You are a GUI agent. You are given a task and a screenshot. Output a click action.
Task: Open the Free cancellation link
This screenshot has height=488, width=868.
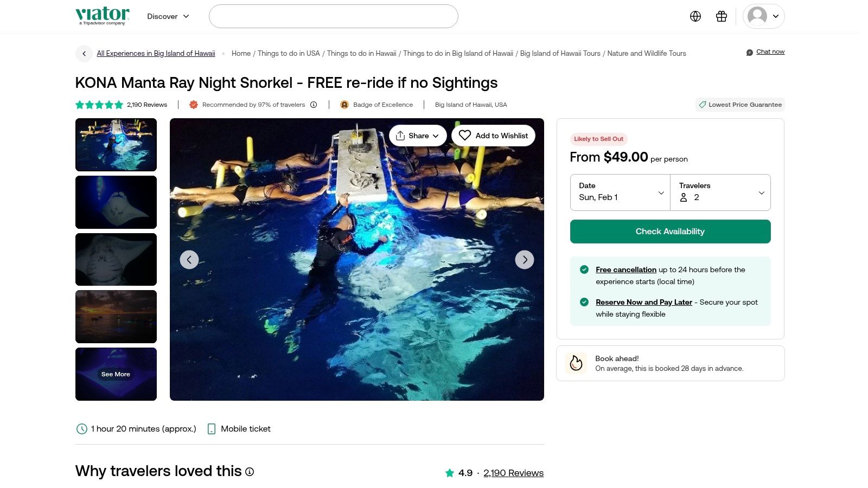[x=626, y=269]
